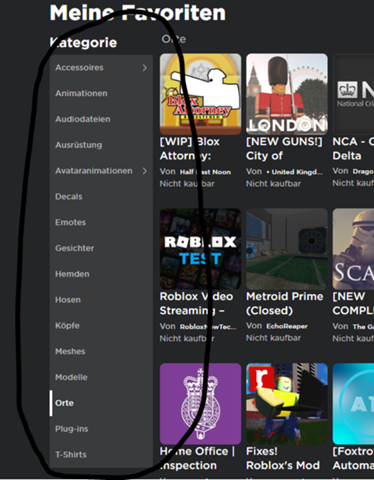
Task: Open the purple Home Office crest thumbnail
Action: [200, 404]
